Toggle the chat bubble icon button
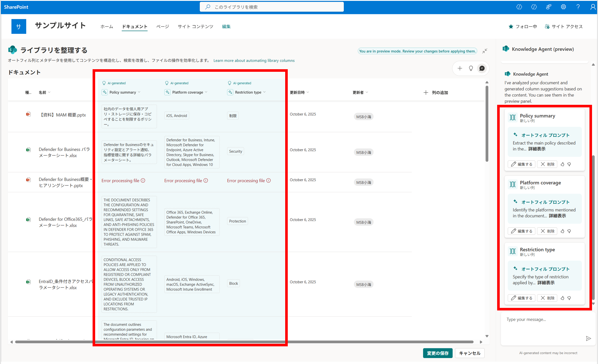The height and width of the screenshot is (364, 598). (x=482, y=68)
